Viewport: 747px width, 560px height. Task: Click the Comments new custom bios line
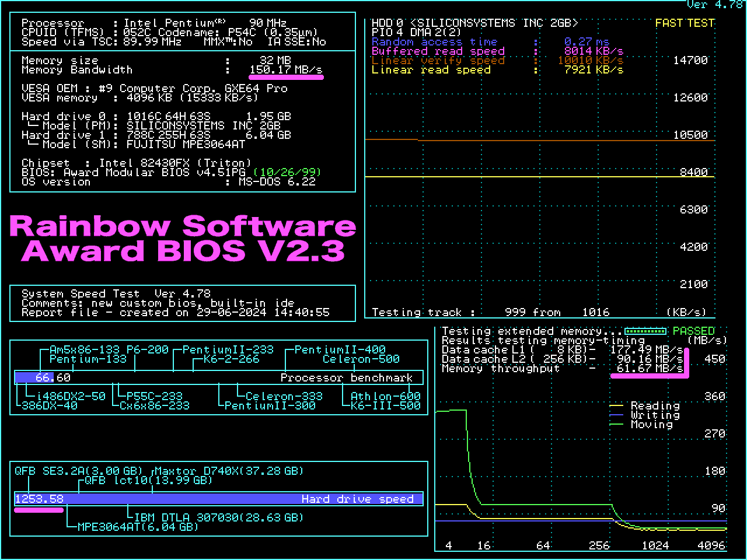[158, 303]
